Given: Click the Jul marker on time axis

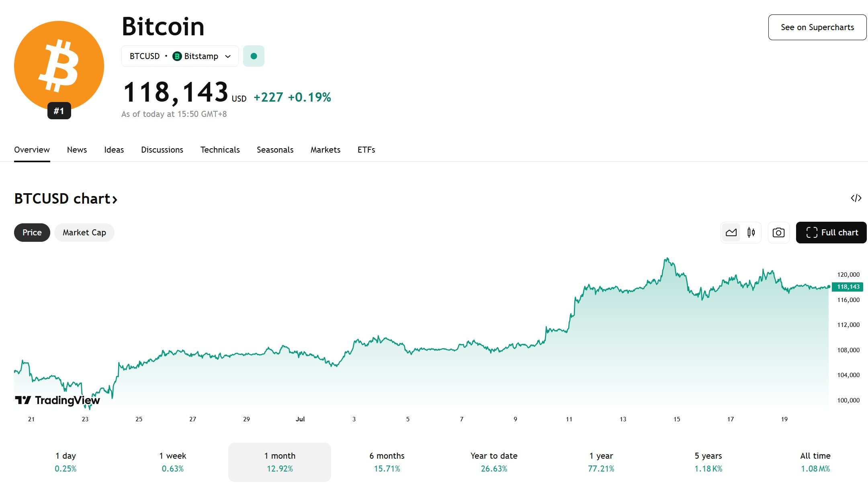Looking at the screenshot, I should tap(300, 419).
